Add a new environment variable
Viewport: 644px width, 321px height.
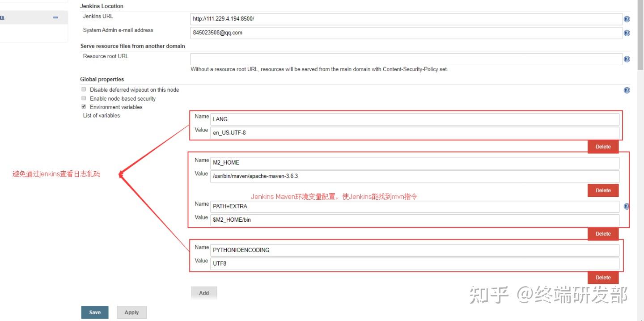click(x=204, y=293)
